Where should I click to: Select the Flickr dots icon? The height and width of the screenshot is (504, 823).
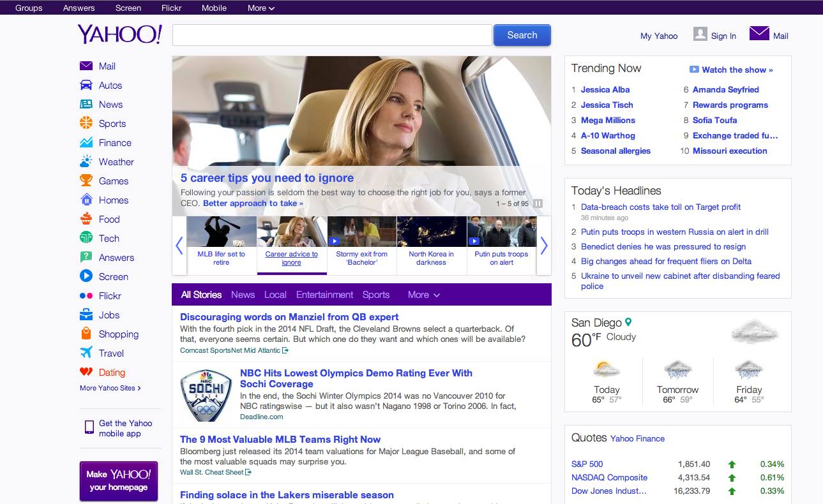(86, 295)
